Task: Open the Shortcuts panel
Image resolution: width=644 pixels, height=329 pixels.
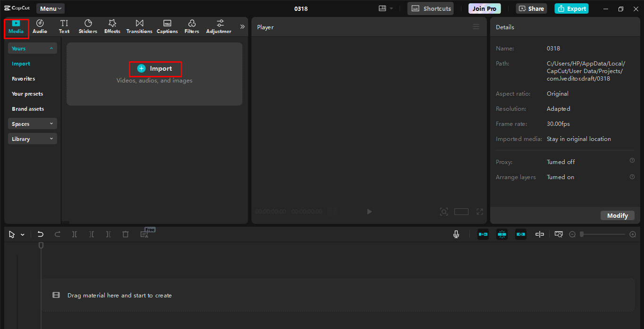Action: coord(430,8)
